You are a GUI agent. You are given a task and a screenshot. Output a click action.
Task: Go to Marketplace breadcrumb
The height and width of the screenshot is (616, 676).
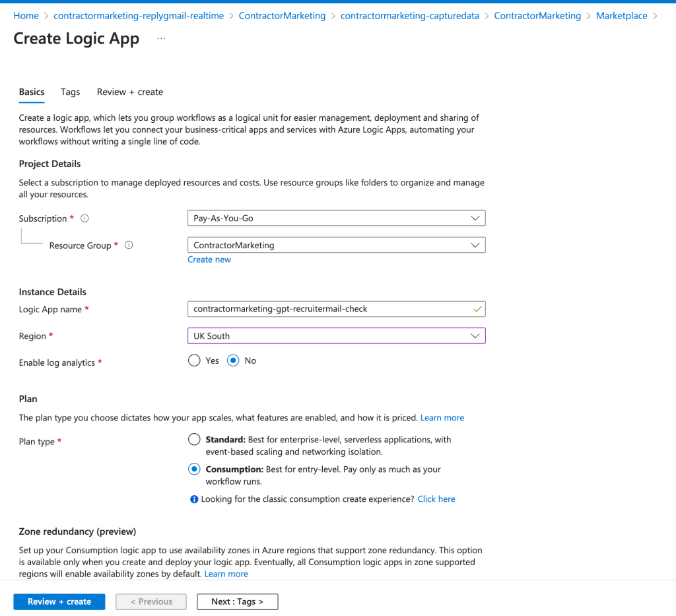[621, 16]
